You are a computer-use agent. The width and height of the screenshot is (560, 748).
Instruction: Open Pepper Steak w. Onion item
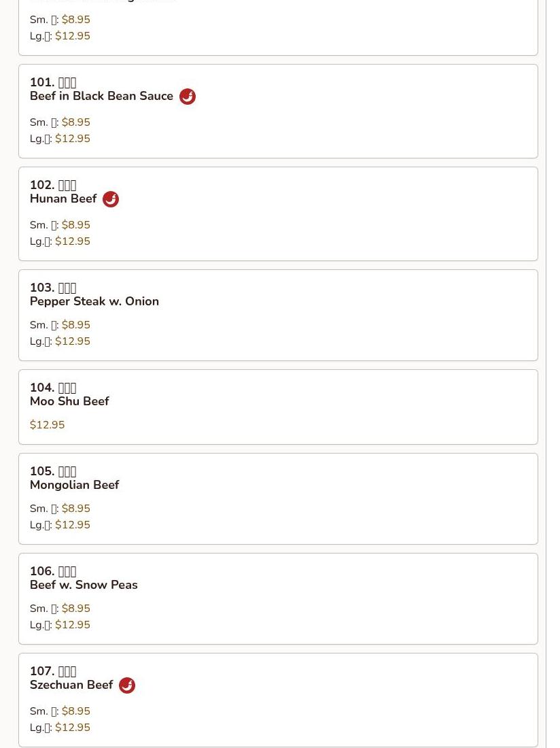pos(94,301)
